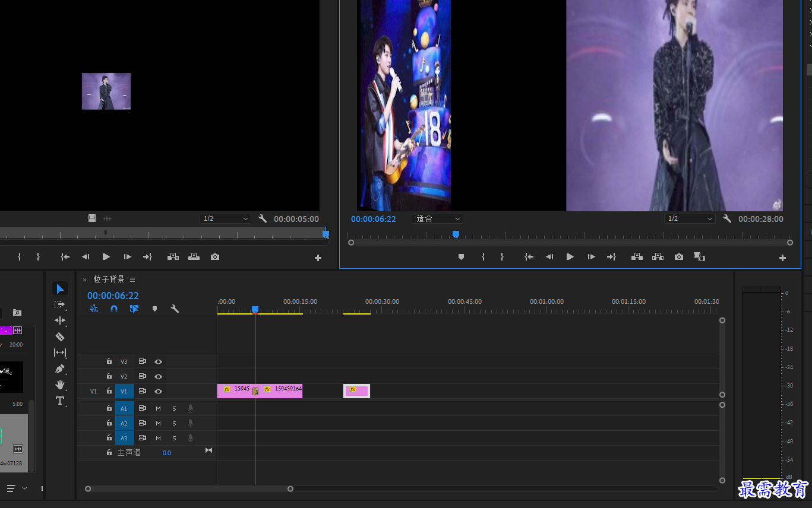Select the 粒子背景 sequence tab
Screen dimensions: 812x508
[x=109, y=280]
